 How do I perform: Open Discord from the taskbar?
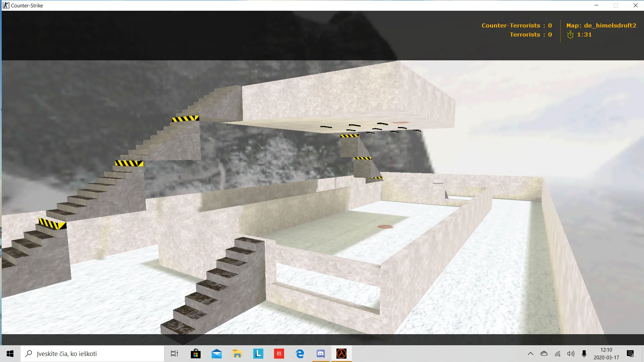coord(321,354)
